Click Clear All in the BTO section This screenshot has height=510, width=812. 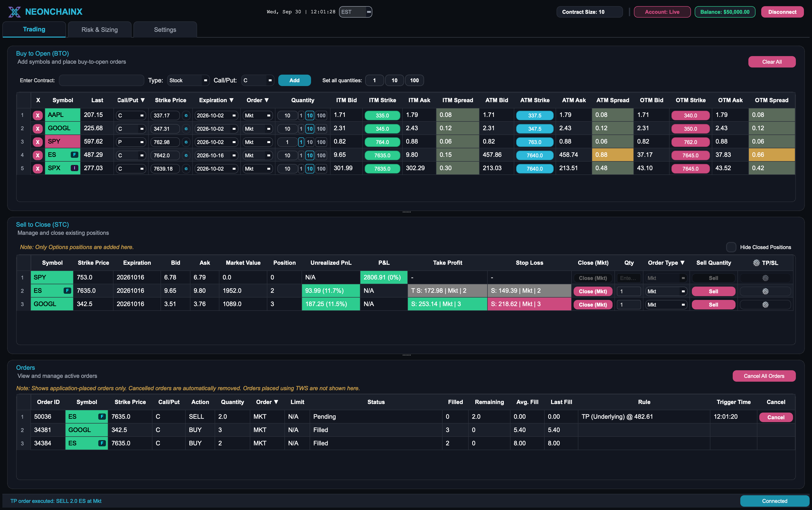point(772,62)
